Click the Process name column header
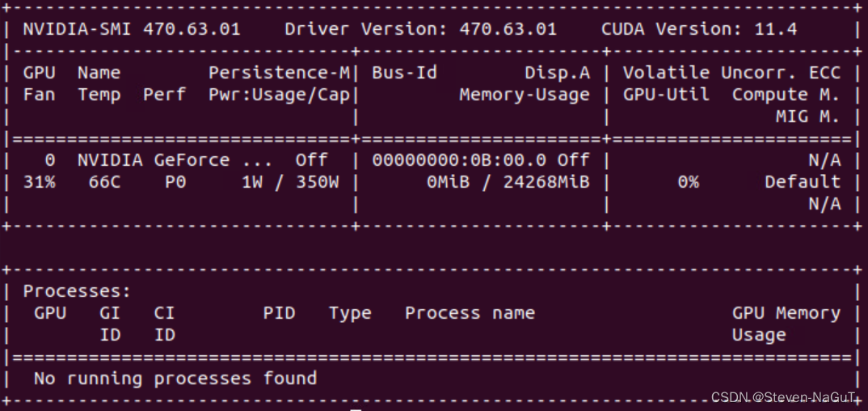Image resolution: width=868 pixels, height=411 pixels. point(470,313)
